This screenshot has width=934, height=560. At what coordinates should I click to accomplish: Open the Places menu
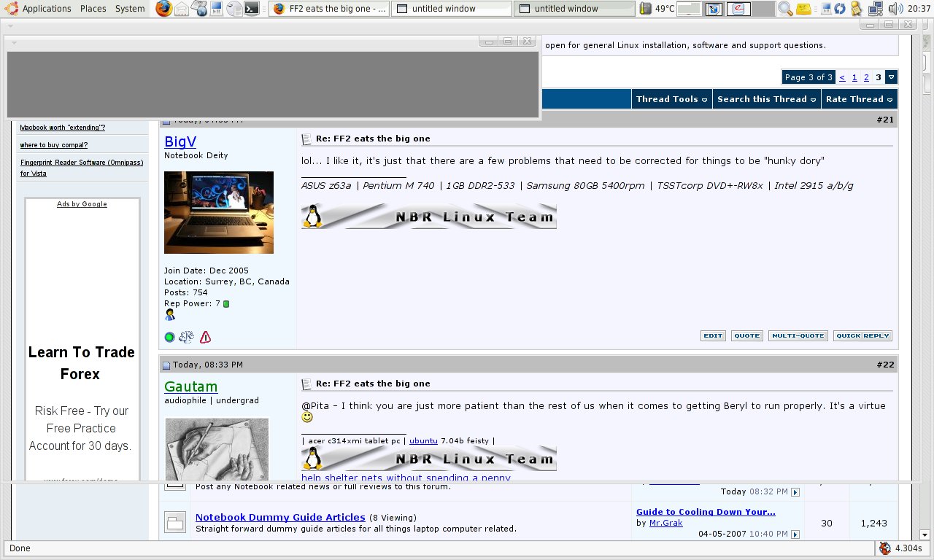(93, 9)
